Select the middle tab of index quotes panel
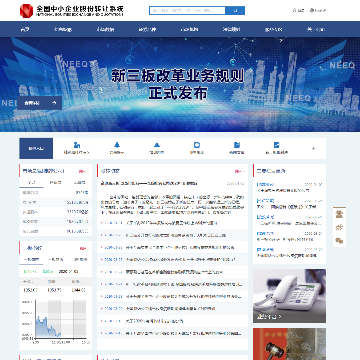Image resolution: width=360 pixels, height=360 pixels. pyautogui.click(x=55, y=259)
